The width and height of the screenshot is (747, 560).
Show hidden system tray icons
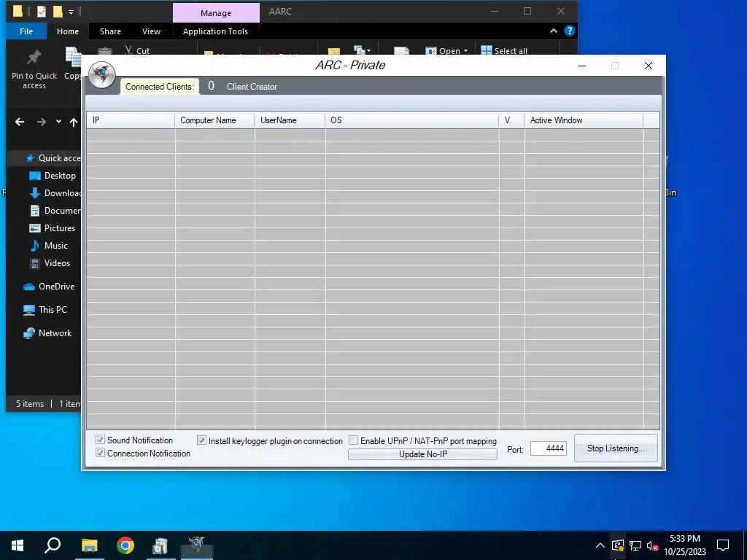click(x=600, y=545)
